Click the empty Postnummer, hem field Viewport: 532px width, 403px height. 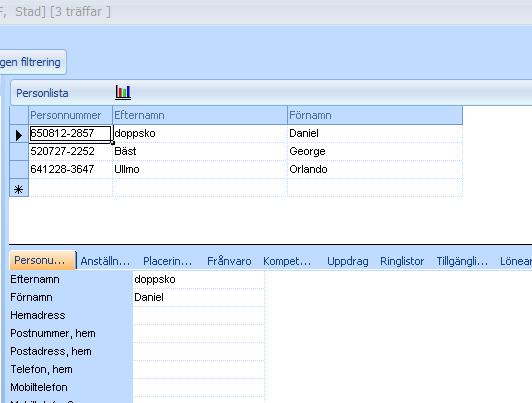[198, 333]
